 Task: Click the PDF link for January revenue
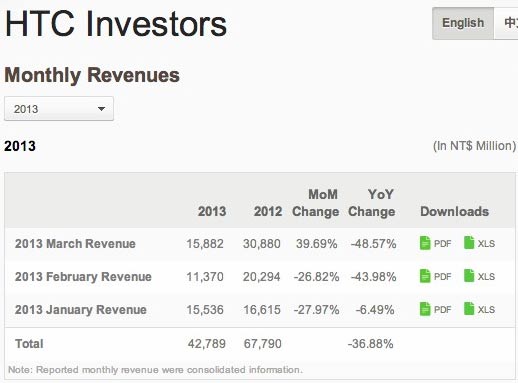coord(442,310)
